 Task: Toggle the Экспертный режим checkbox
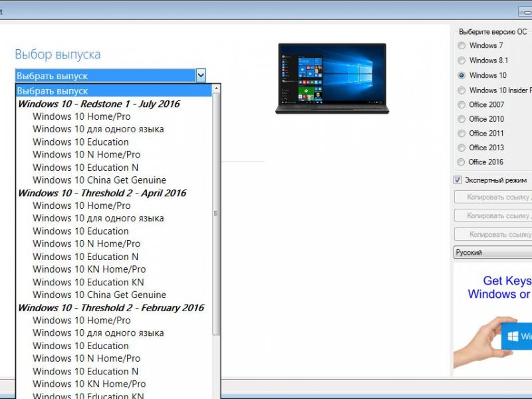pyautogui.click(x=458, y=180)
